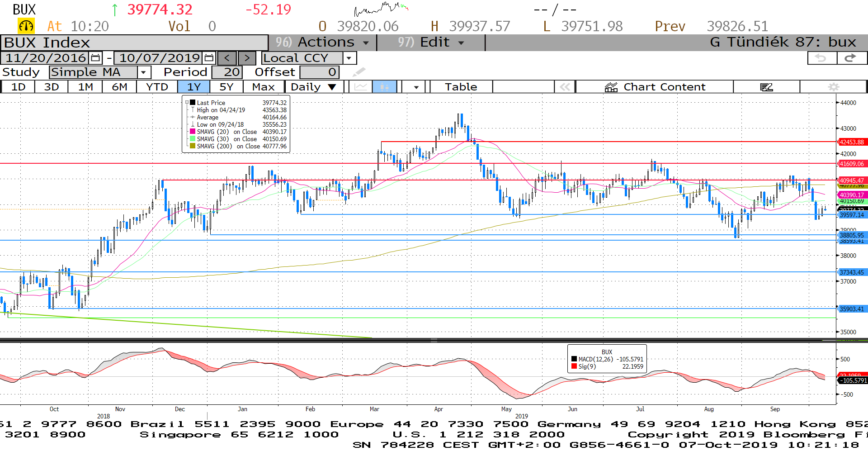868x470 pixels.
Task: Click the last price 39774.32 value
Action: (x=160, y=9)
